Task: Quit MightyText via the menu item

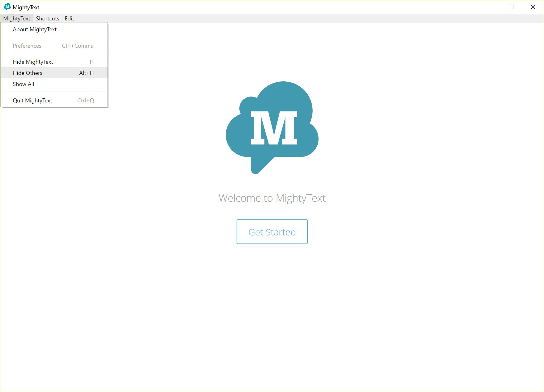Action: point(32,101)
